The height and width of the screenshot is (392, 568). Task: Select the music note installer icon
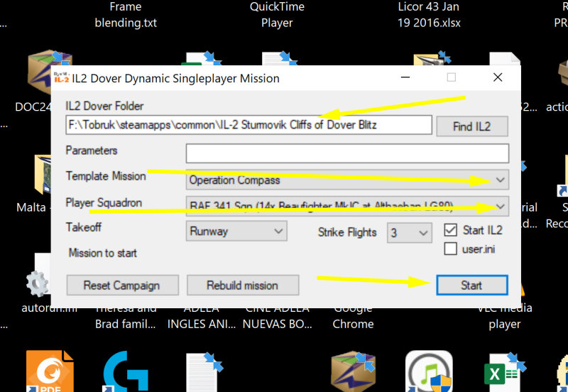[x=429, y=371]
